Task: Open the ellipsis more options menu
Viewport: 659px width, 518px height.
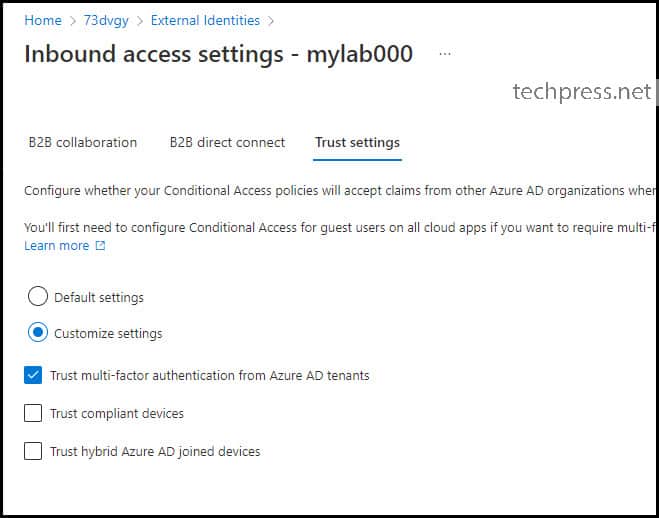Action: (445, 54)
